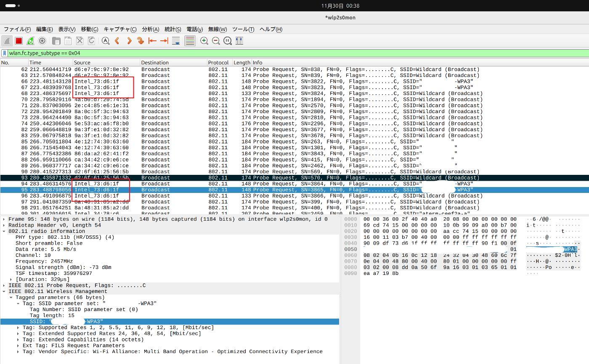Collapse the Tagged parameters (66 bytes) node
This screenshot has height=364, width=589.
tap(11, 298)
